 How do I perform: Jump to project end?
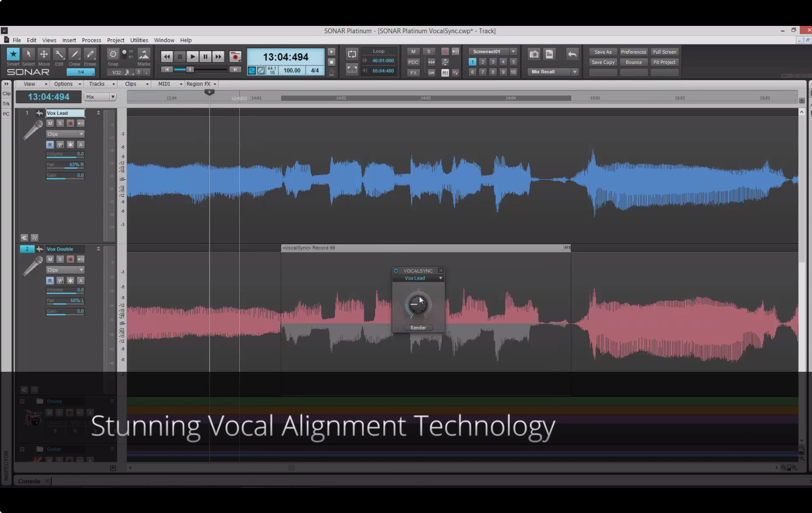pyautogui.click(x=235, y=70)
